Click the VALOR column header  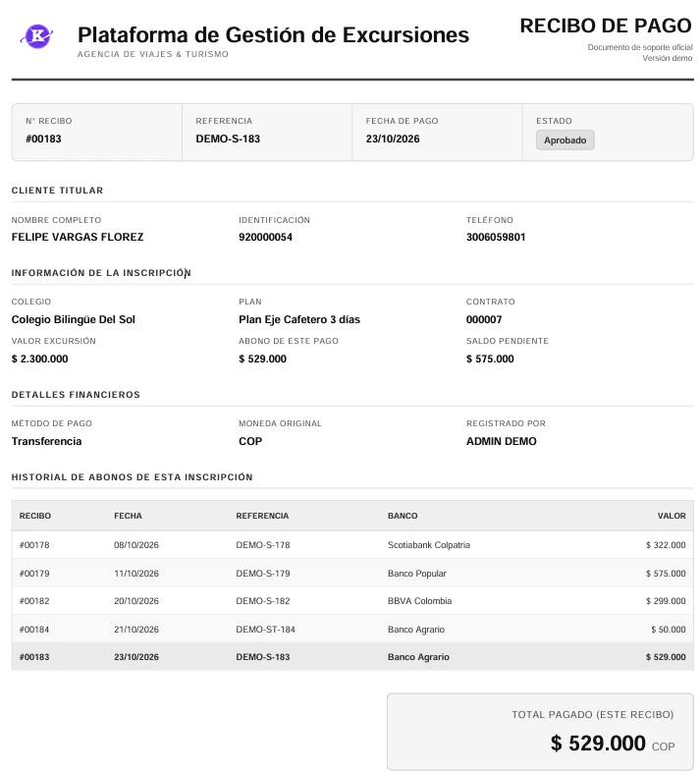coord(672,516)
